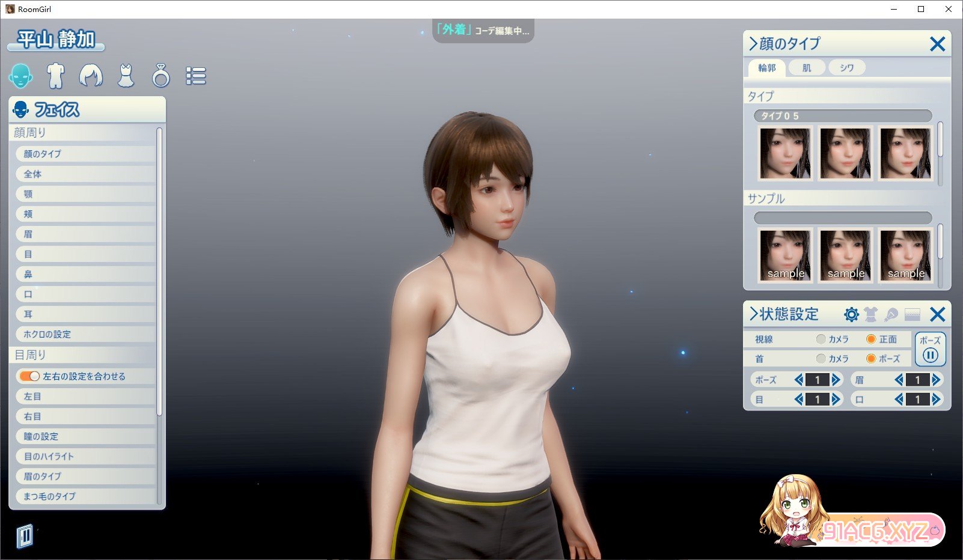Increase the ポーズ number with right arrow

pos(836,380)
